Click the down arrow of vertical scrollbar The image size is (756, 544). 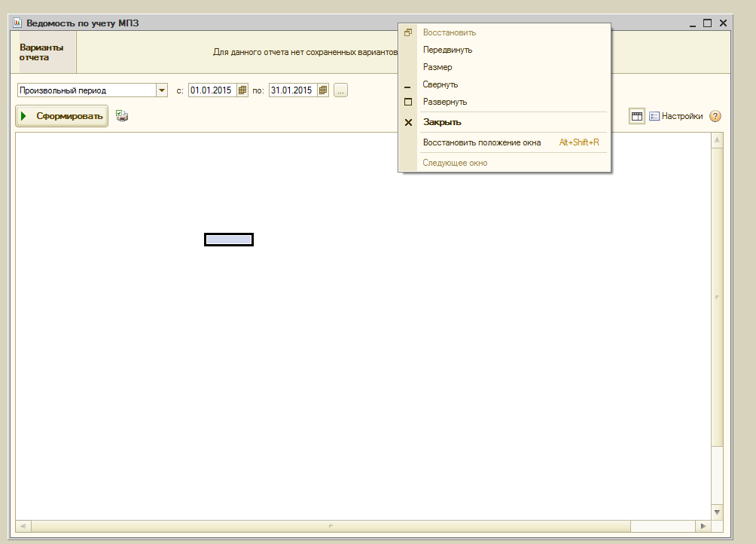tap(717, 512)
